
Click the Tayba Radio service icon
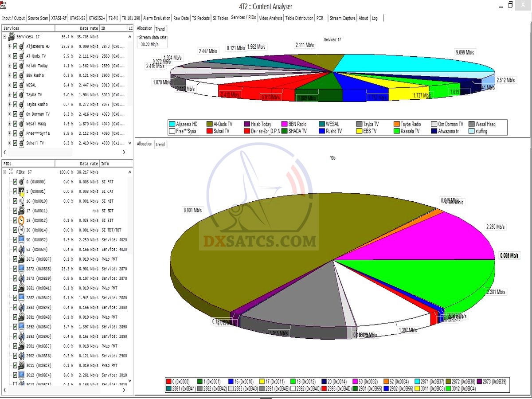22,104
